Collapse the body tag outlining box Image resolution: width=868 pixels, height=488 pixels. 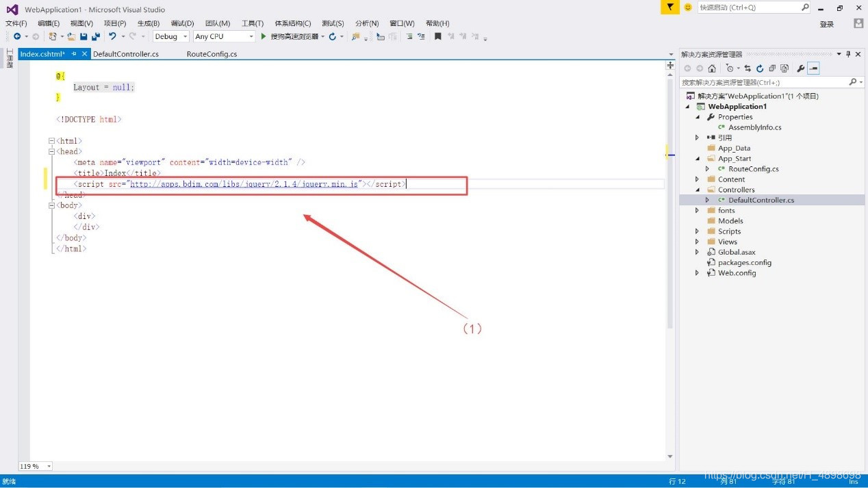(51, 205)
